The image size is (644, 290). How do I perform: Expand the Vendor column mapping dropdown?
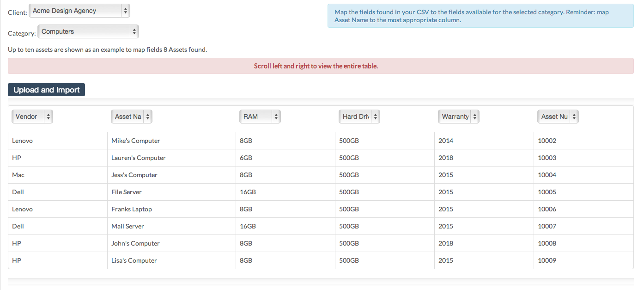click(x=32, y=117)
